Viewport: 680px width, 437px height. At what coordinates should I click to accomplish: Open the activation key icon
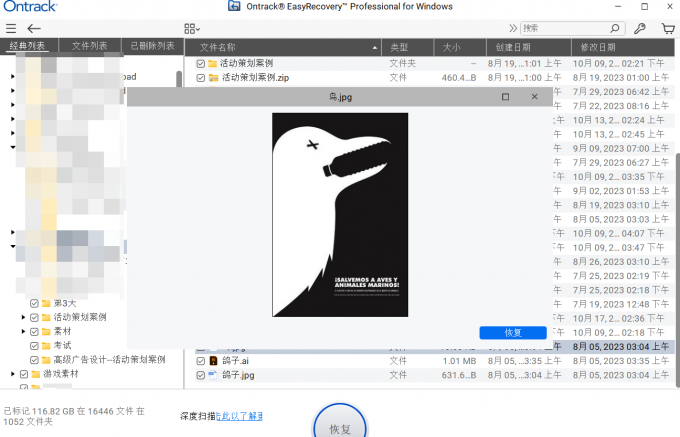tap(640, 29)
